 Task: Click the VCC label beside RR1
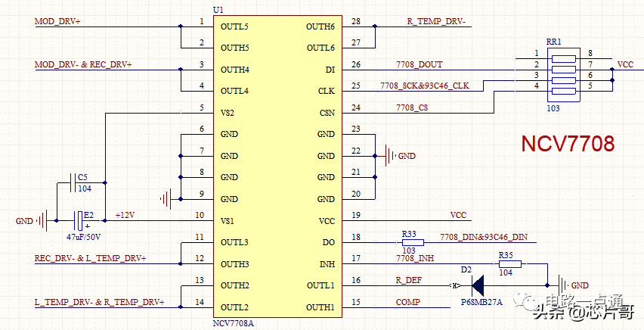tap(625, 64)
